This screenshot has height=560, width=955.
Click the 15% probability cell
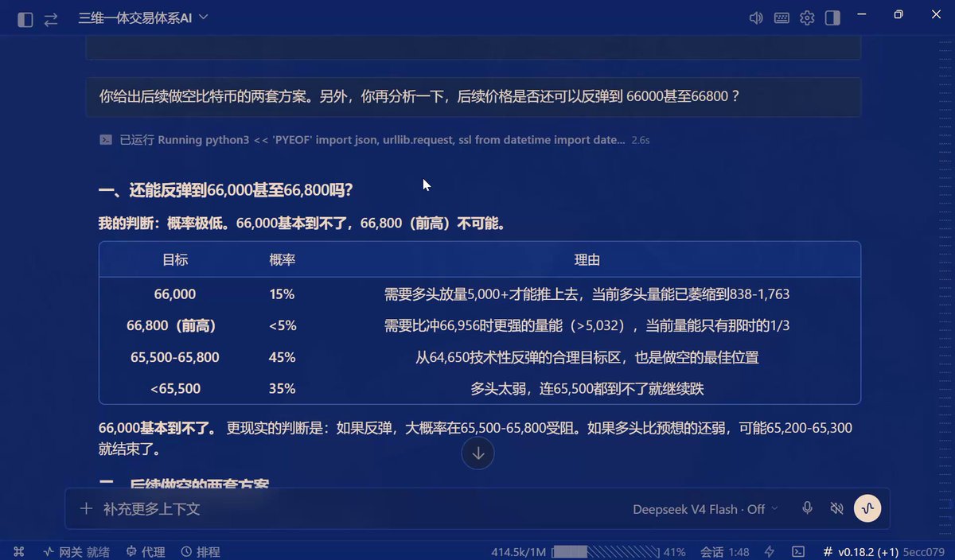coord(282,294)
